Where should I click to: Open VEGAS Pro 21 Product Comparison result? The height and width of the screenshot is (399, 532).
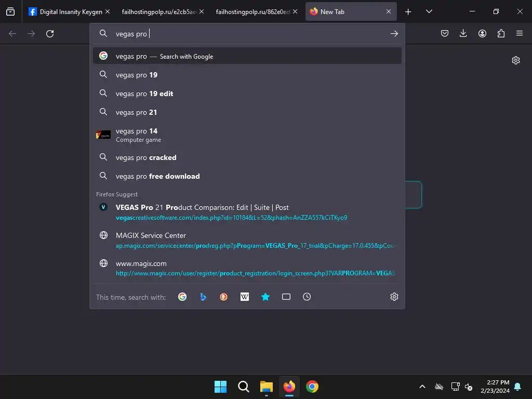pyautogui.click(x=247, y=212)
